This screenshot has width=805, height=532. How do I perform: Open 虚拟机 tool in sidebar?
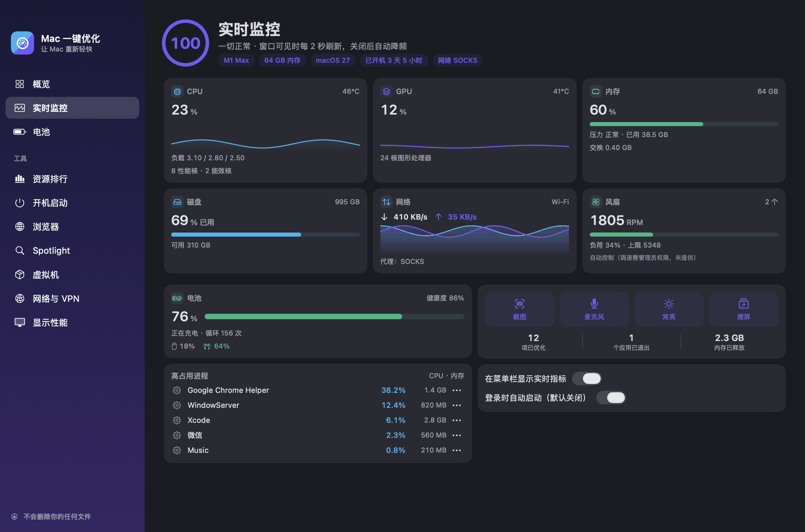[72, 274]
